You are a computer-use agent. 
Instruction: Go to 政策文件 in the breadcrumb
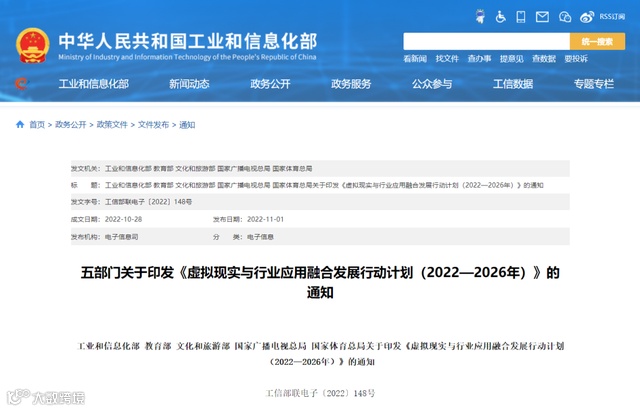point(112,124)
